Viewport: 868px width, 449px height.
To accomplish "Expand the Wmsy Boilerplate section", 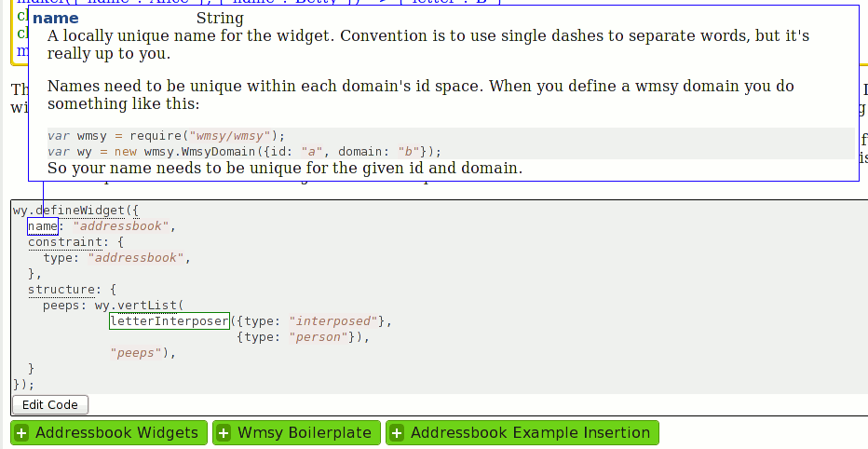I will (x=297, y=433).
